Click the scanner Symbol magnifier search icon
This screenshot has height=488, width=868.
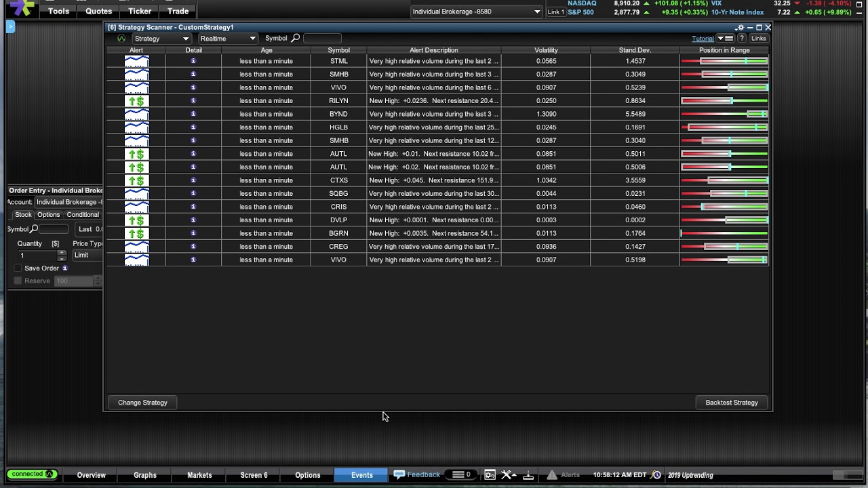[295, 39]
